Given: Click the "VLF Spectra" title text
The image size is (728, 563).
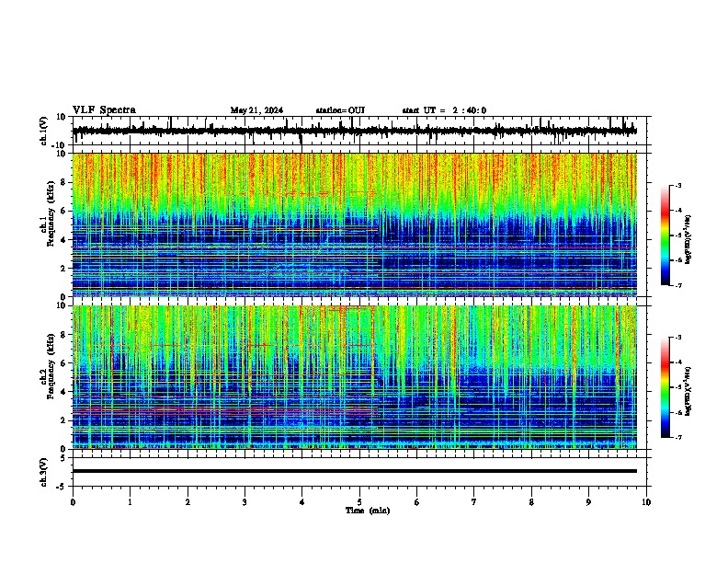Looking at the screenshot, I should tap(104, 110).
